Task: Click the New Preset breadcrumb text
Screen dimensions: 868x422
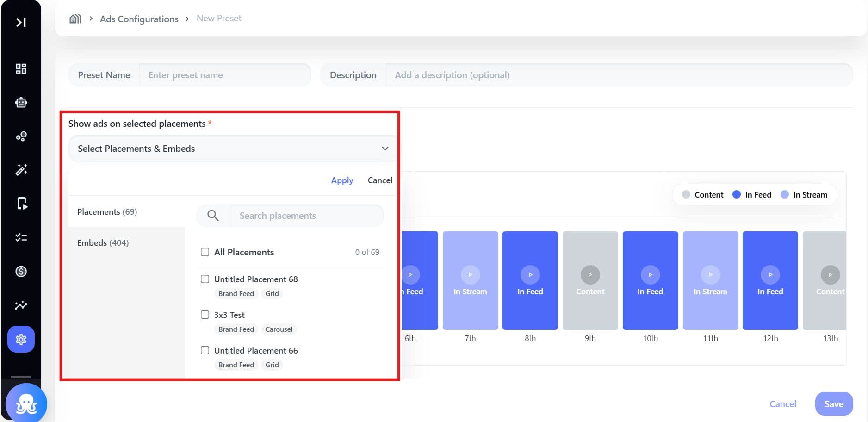Action: pyautogui.click(x=219, y=19)
